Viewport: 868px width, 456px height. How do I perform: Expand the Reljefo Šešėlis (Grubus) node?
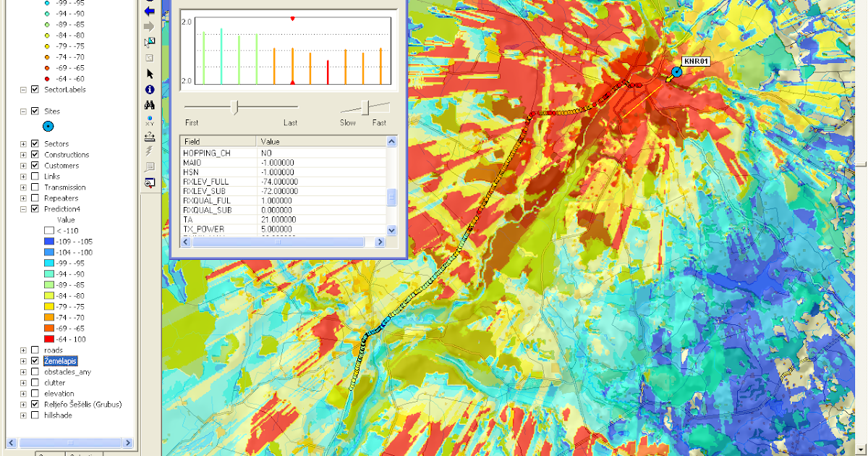pyautogui.click(x=23, y=405)
